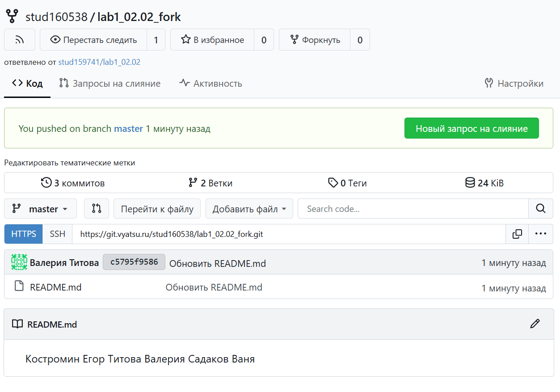Click the compare branches icon button
This screenshot has width=560, height=392.
[97, 209]
